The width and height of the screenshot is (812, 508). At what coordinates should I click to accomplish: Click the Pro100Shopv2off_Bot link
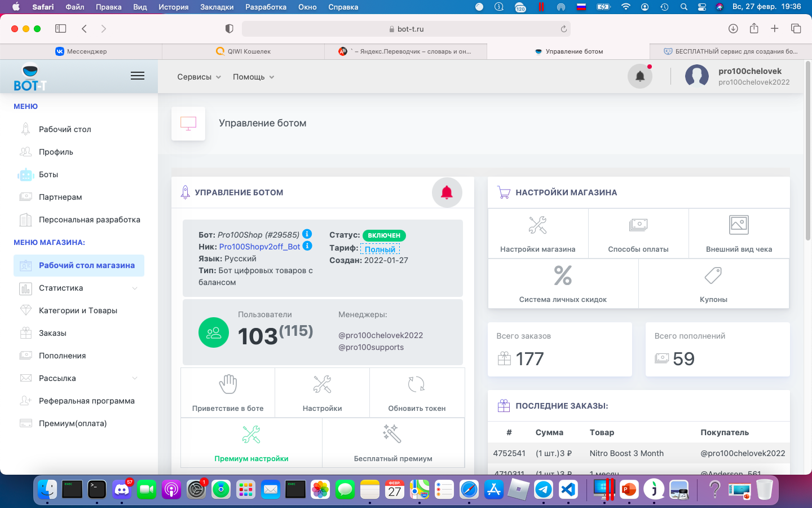tap(259, 247)
